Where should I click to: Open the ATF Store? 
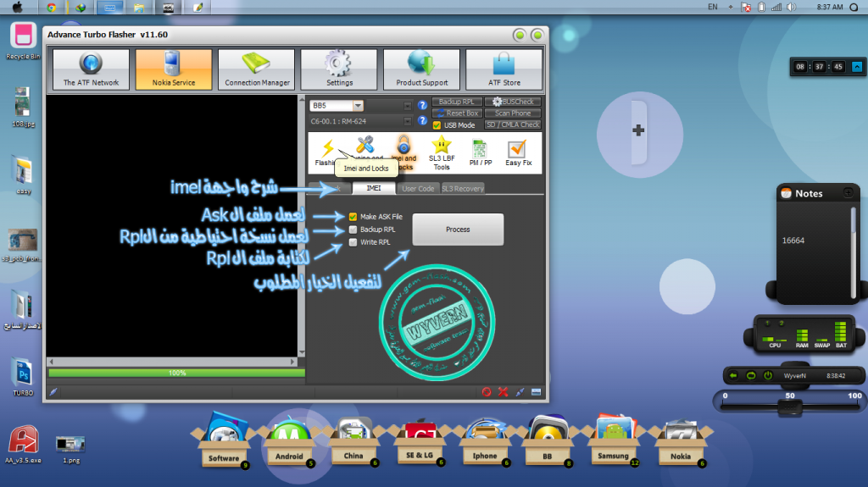[x=504, y=69]
